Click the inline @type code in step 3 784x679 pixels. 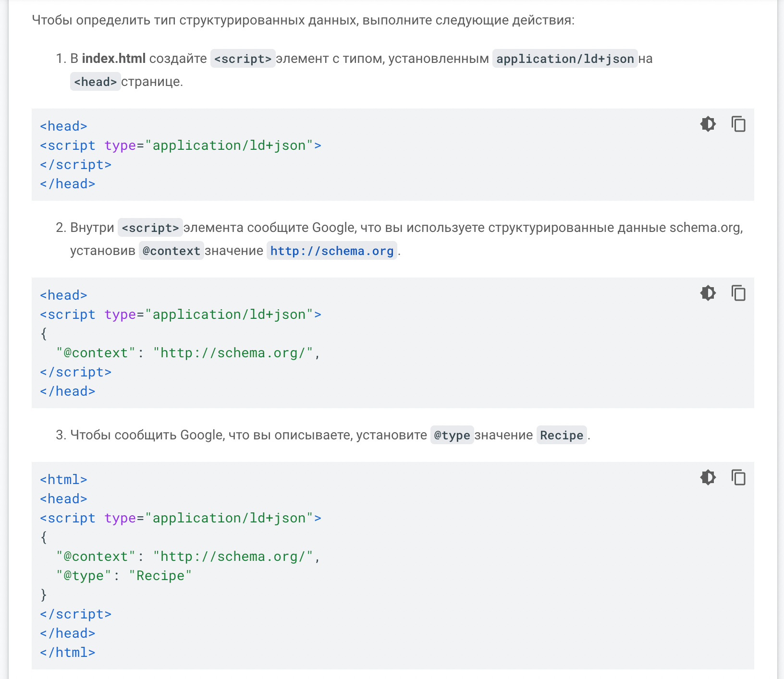click(x=452, y=435)
